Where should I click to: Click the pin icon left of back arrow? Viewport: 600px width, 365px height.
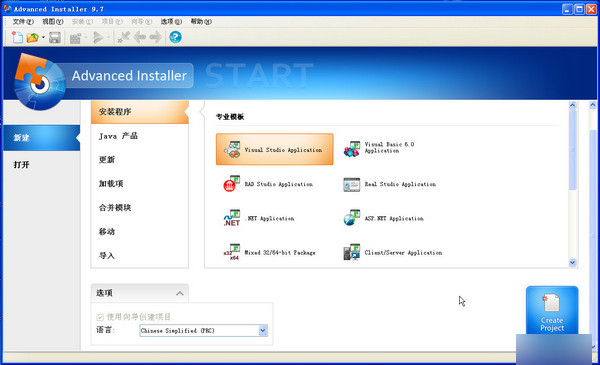tap(123, 37)
